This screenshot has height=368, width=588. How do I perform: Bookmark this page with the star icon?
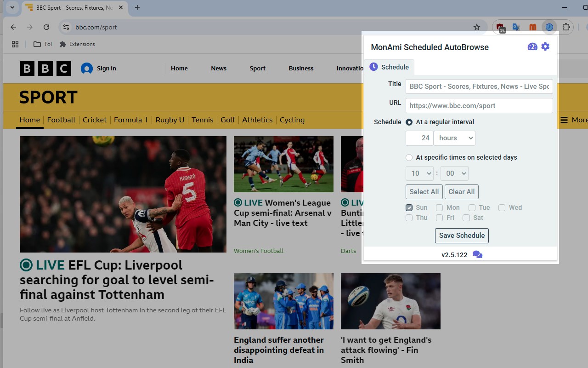coord(477,27)
